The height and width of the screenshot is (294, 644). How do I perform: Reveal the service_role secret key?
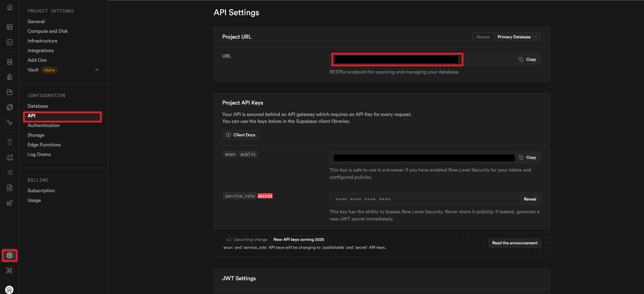click(x=530, y=199)
